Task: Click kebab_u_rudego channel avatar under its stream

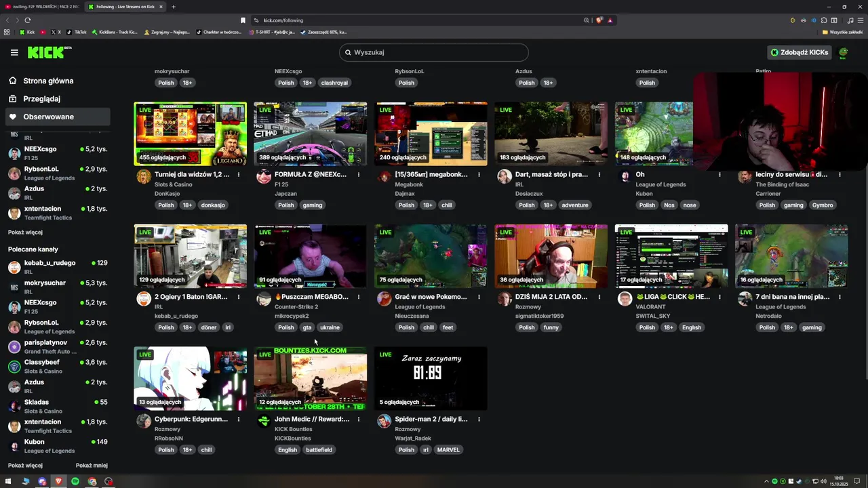Action: coord(144,299)
